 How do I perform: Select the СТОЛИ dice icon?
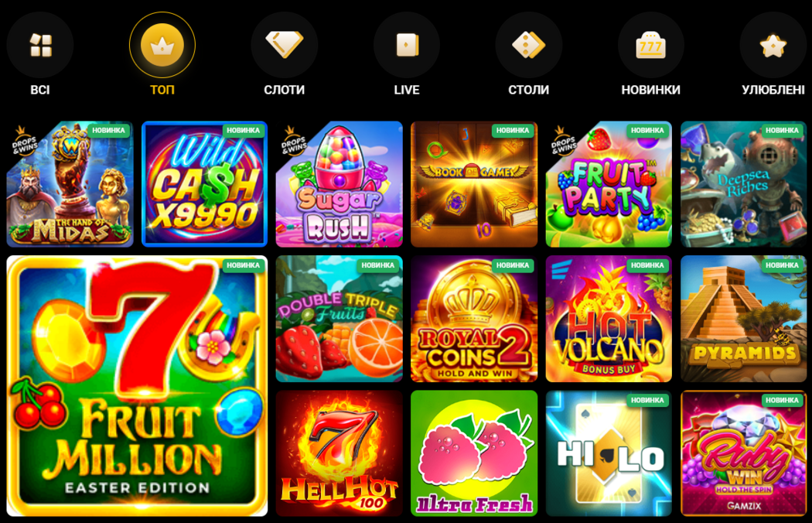pyautogui.click(x=529, y=45)
